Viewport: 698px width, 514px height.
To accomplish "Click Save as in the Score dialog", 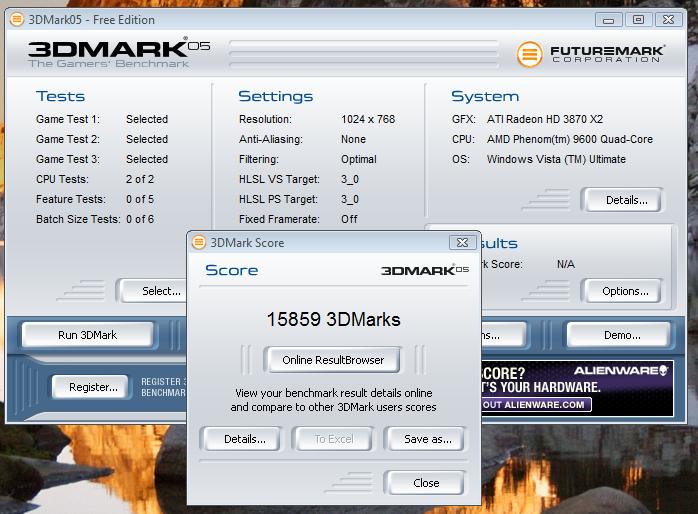I will point(427,439).
